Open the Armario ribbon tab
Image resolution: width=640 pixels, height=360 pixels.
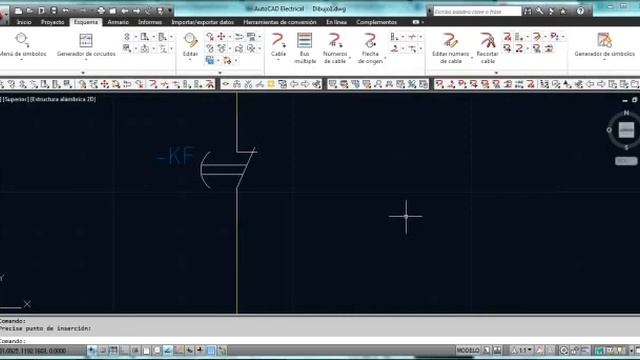pos(118,22)
